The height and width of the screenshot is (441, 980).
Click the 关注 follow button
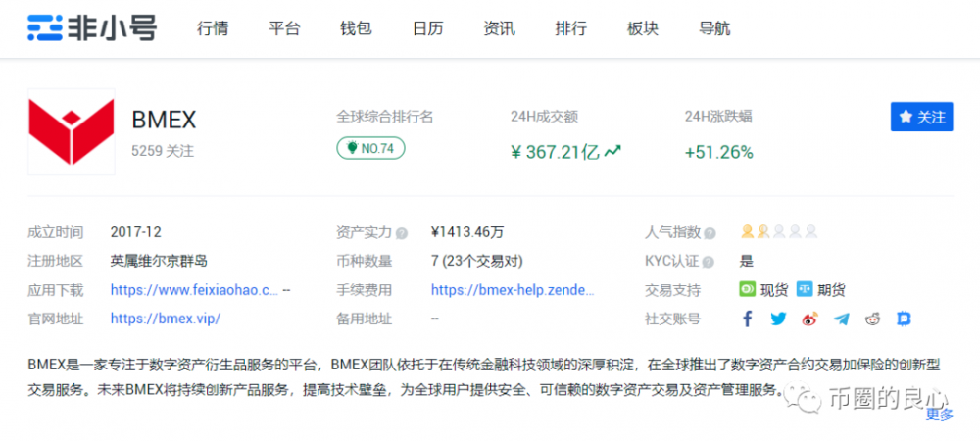tap(921, 117)
